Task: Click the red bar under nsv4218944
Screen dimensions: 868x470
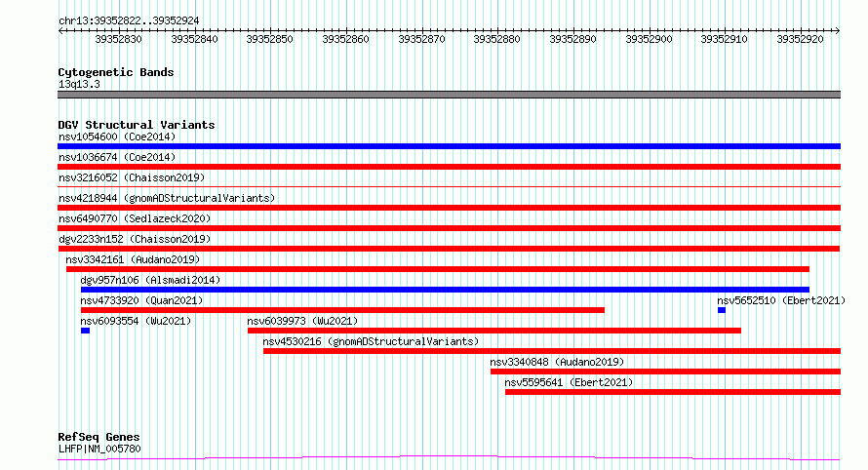Action: (449, 208)
